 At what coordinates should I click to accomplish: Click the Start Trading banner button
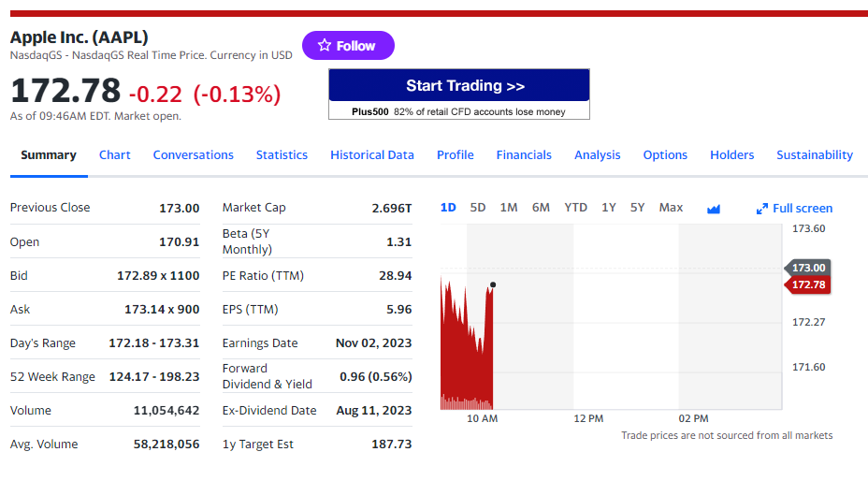pyautogui.click(x=459, y=85)
